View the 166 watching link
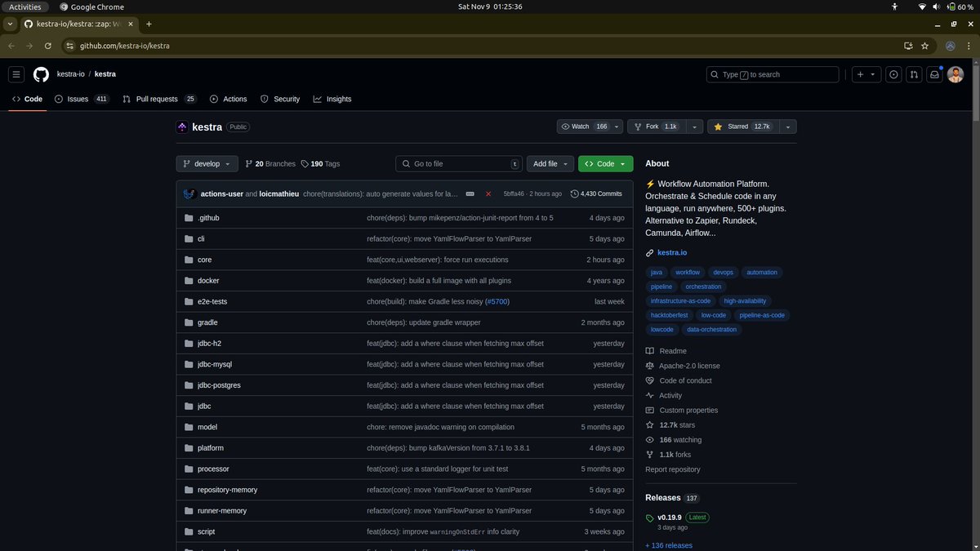 coord(680,439)
